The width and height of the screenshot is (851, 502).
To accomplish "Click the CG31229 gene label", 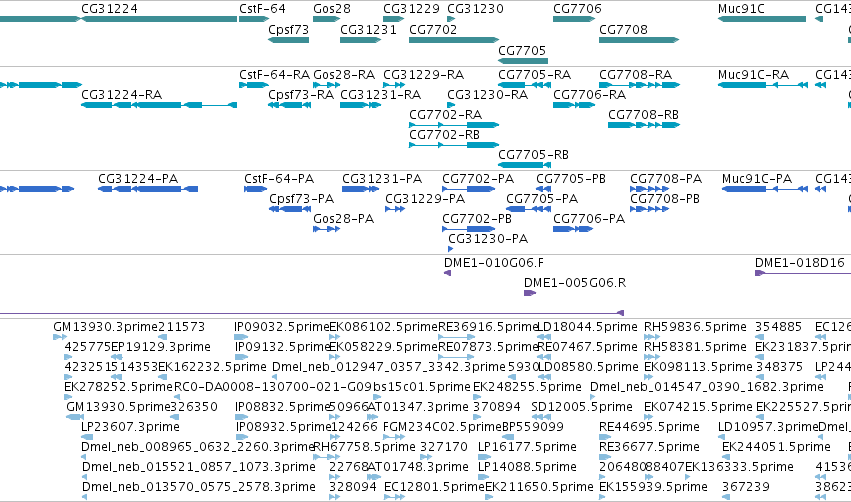I will (x=411, y=9).
